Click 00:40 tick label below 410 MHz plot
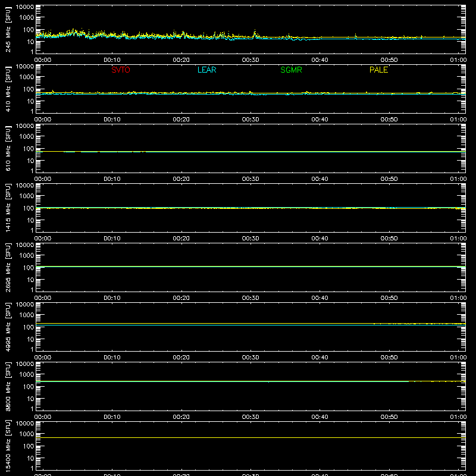The width and height of the screenshot is (476, 476). click(x=320, y=120)
